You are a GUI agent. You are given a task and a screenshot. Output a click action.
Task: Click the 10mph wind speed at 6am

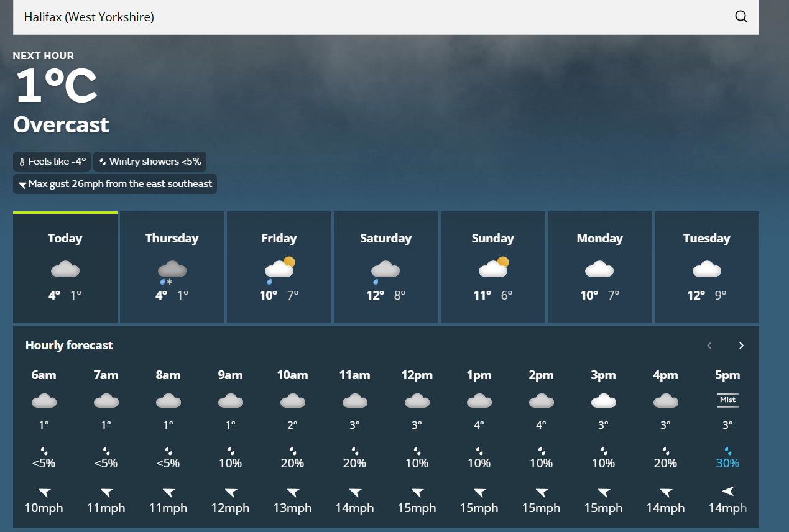pos(44,508)
